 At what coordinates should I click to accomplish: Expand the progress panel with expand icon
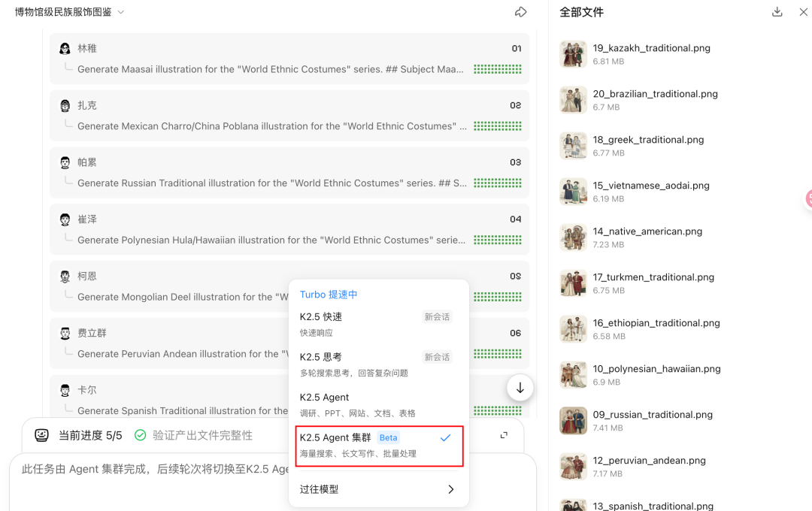[504, 435]
